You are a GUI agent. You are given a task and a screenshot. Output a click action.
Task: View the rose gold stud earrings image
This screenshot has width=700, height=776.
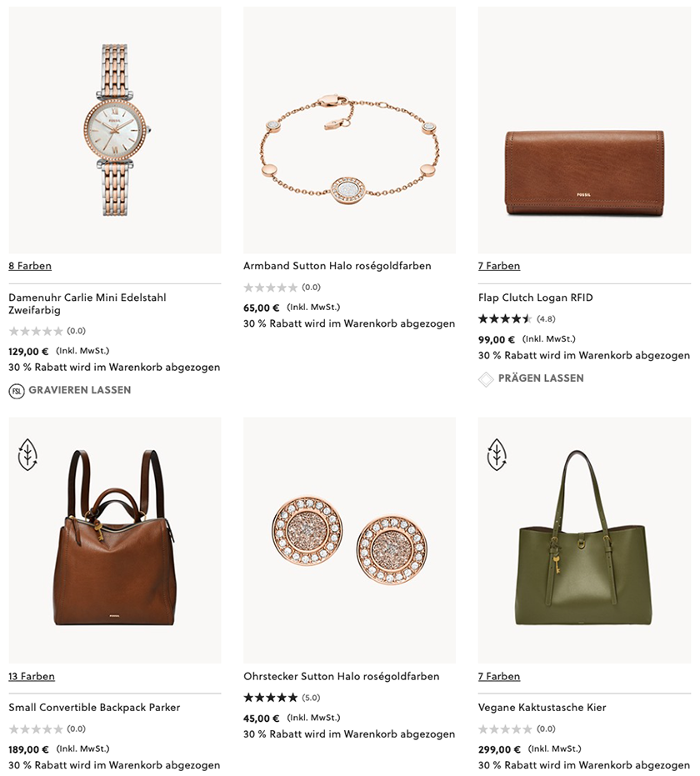(x=349, y=540)
